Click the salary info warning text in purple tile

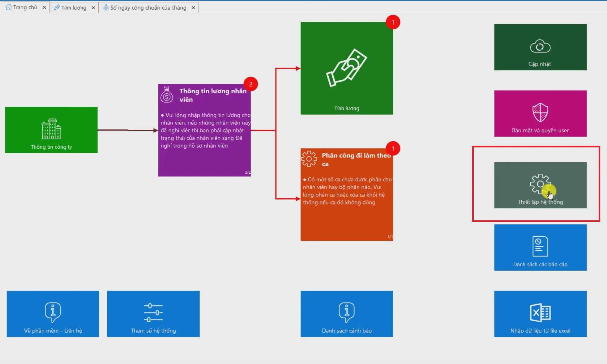pyautogui.click(x=205, y=130)
